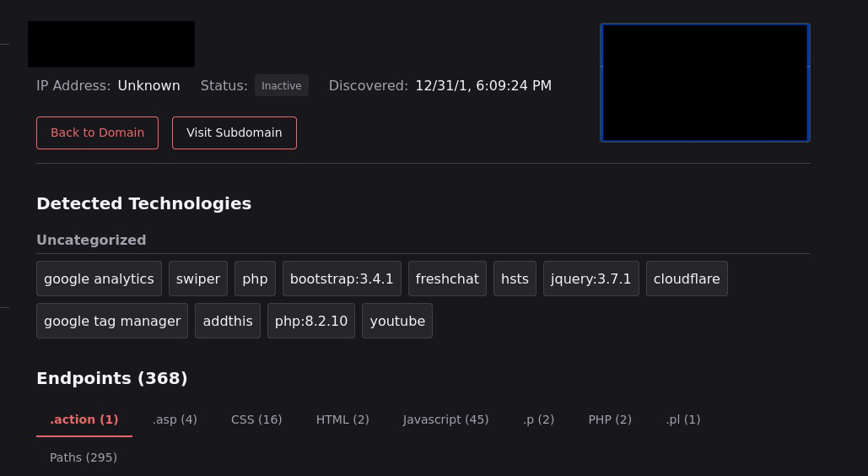Open the PHP (2) endpoints tab
868x476 pixels.
coord(610,419)
